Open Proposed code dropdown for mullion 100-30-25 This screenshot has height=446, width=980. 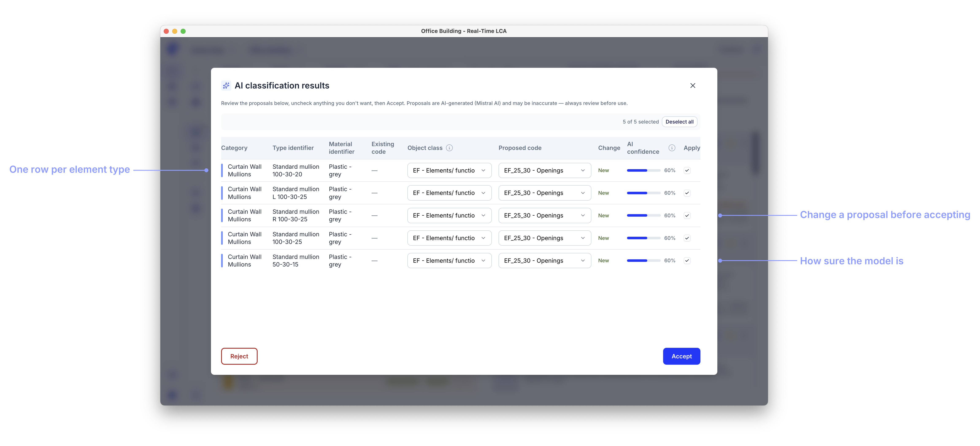(544, 238)
